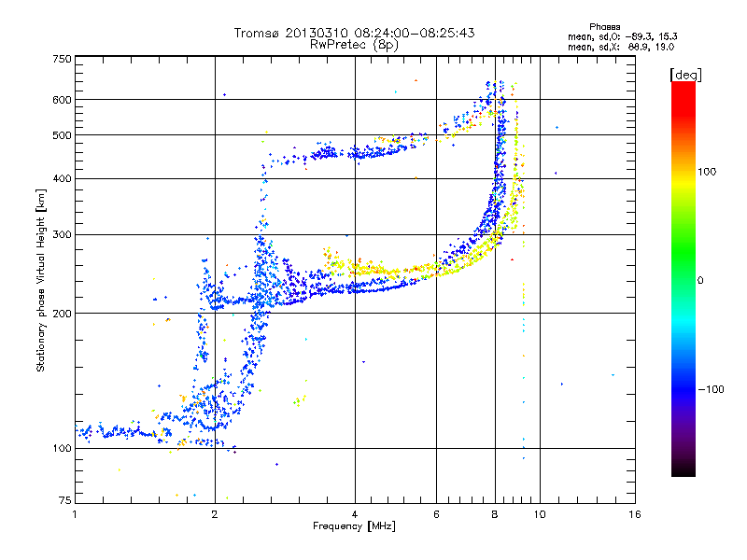Click the 'Phases' statistics heading

[604, 27]
